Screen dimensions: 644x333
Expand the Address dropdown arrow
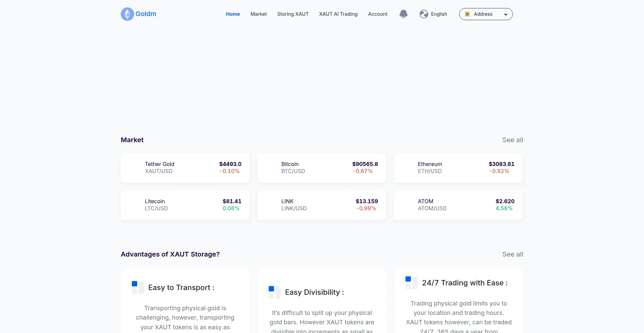pos(505,14)
